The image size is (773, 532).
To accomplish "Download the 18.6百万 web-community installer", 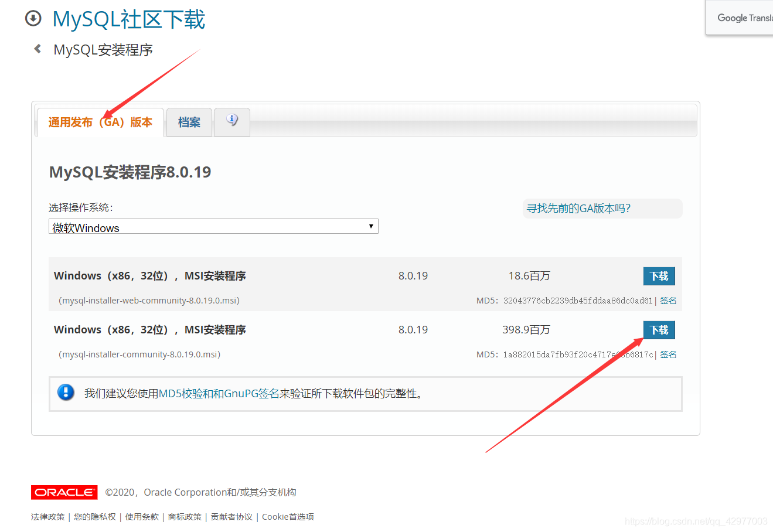I will coord(659,276).
